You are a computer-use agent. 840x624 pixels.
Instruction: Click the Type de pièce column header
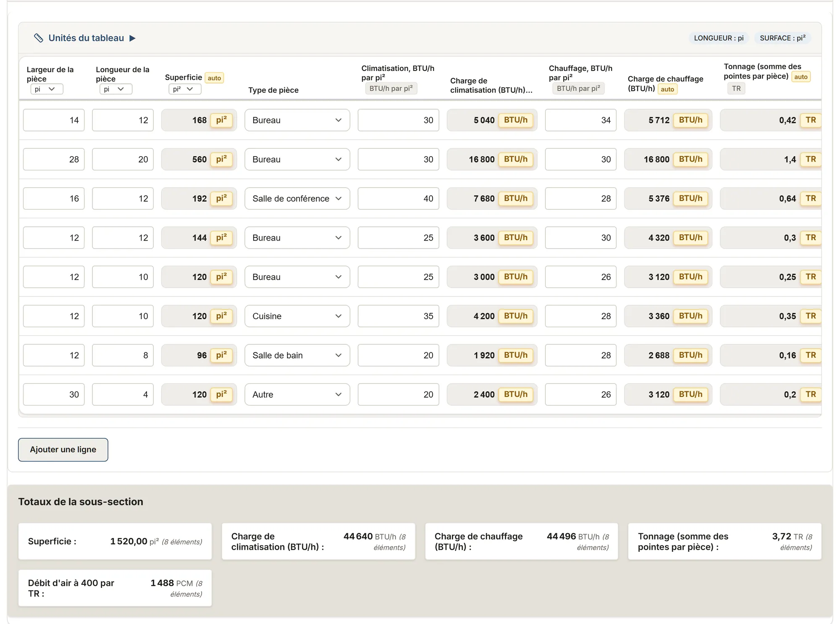coord(273,90)
